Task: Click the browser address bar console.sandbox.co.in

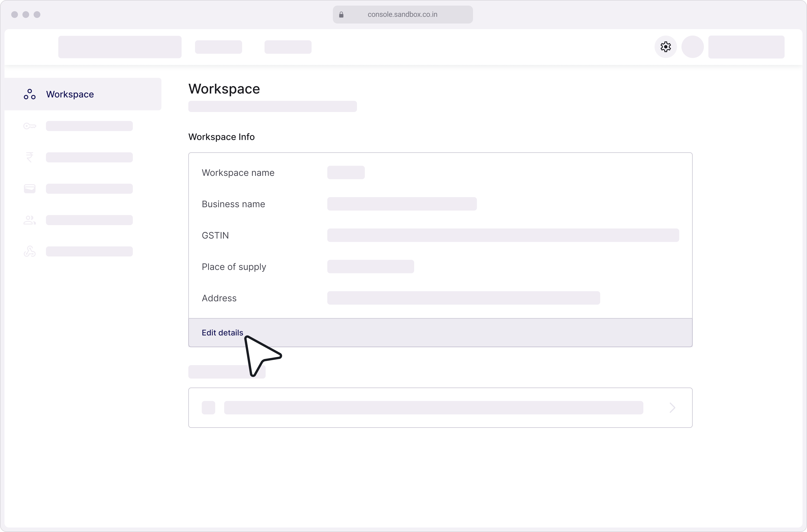Action: tap(403, 15)
